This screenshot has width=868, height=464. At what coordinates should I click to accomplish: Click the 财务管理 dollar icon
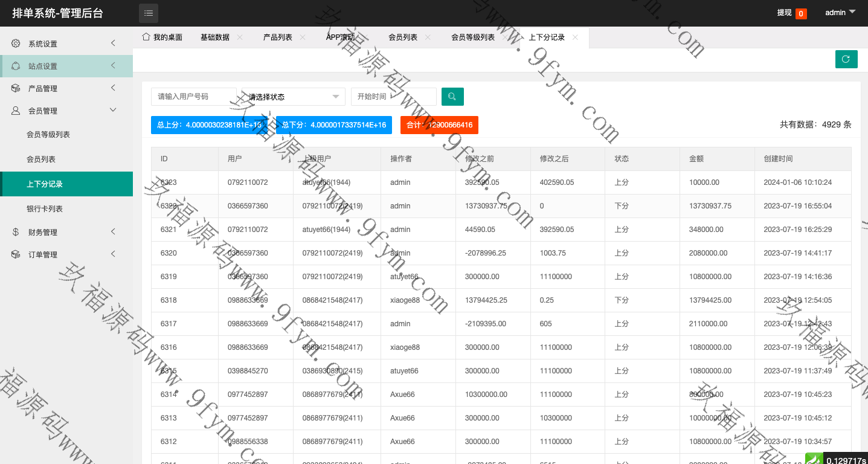click(x=16, y=232)
